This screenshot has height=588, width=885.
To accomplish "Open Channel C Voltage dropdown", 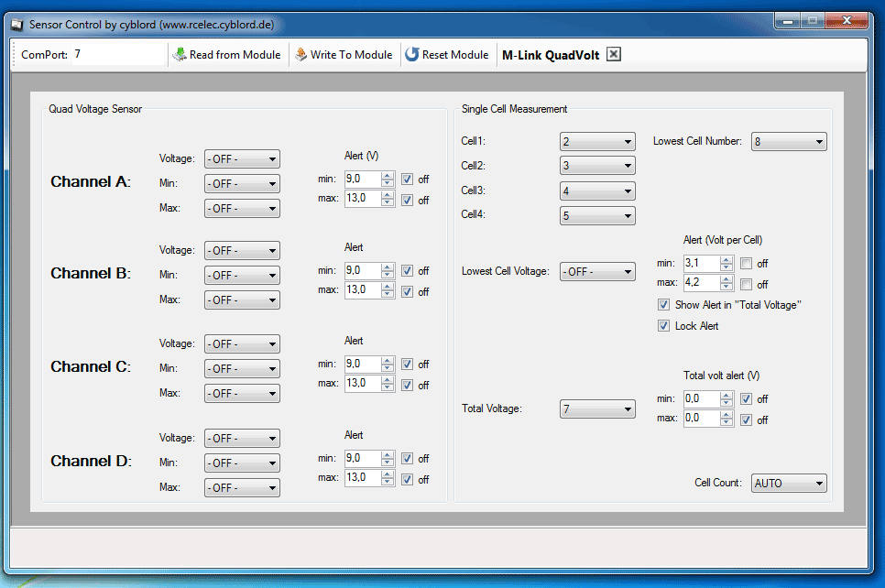I will coord(242,343).
